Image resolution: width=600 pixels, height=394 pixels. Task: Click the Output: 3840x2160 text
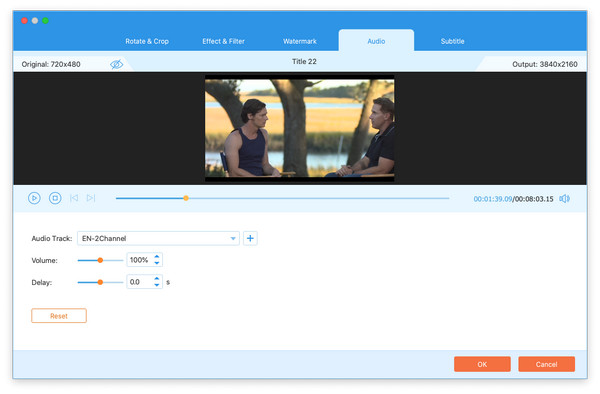pyautogui.click(x=545, y=64)
